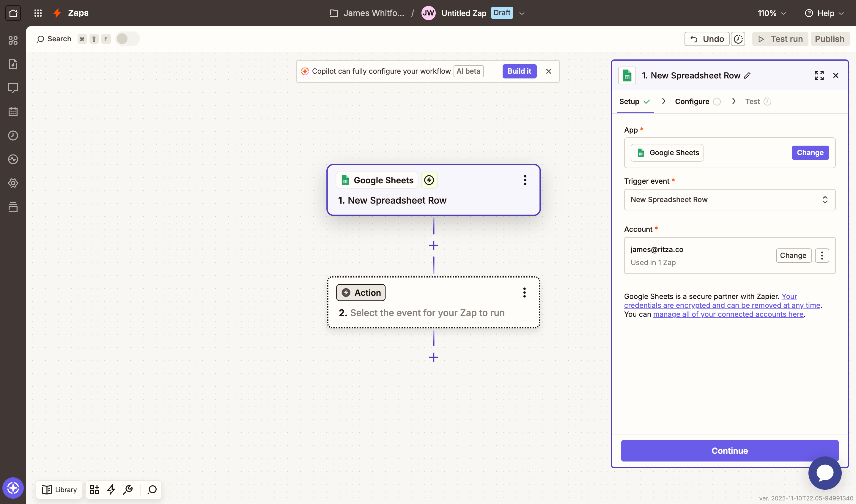856x504 pixels.
Task: Click the Build it Copilot button
Action: point(519,71)
